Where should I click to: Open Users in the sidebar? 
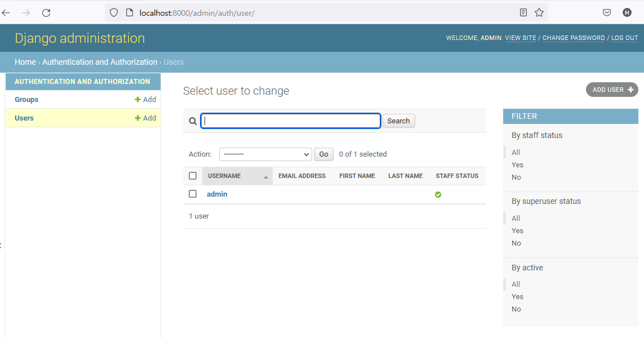(24, 118)
